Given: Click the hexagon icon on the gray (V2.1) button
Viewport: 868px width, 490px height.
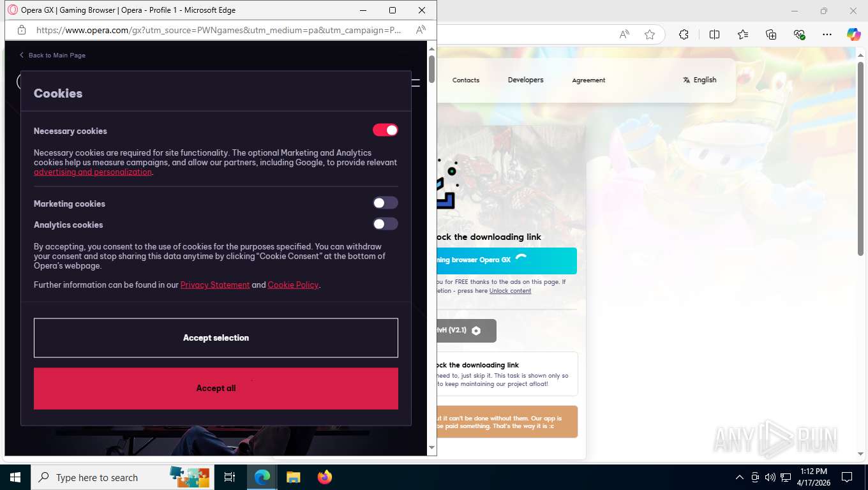Looking at the screenshot, I should [476, 330].
